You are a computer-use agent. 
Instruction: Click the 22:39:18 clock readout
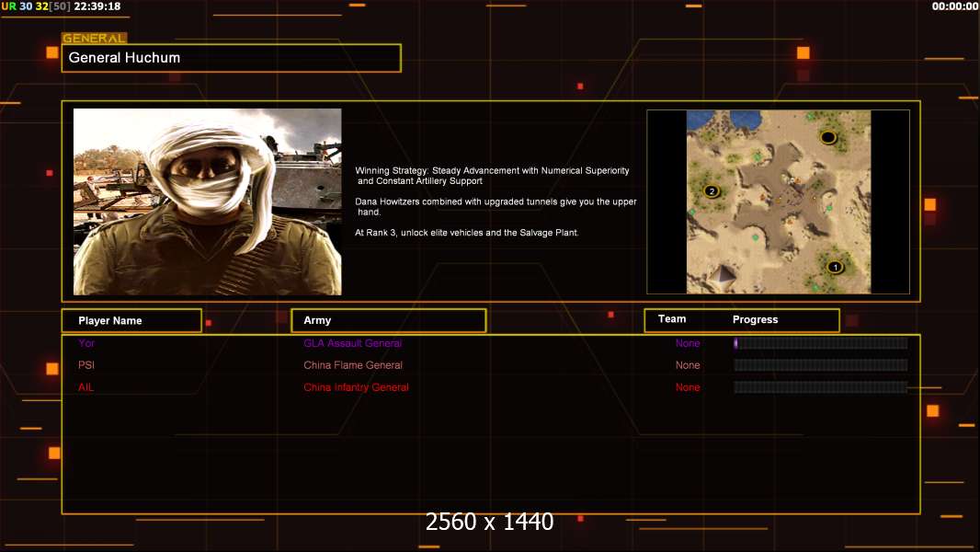pyautogui.click(x=97, y=6)
